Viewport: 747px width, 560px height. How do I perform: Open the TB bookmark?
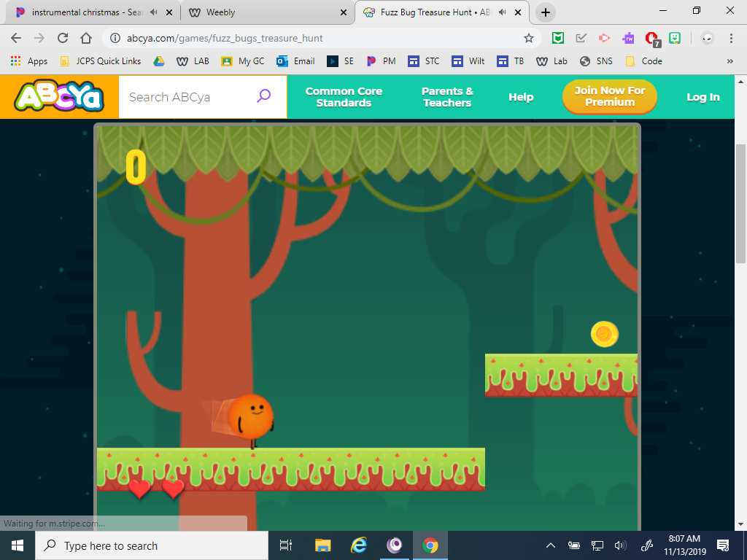(x=510, y=61)
